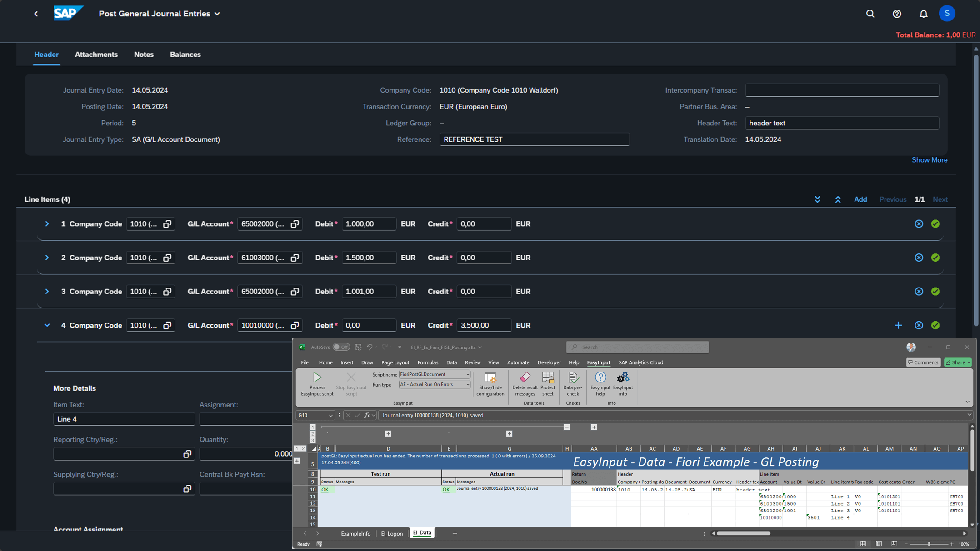
Task: Click Add line item button
Action: [x=860, y=199]
